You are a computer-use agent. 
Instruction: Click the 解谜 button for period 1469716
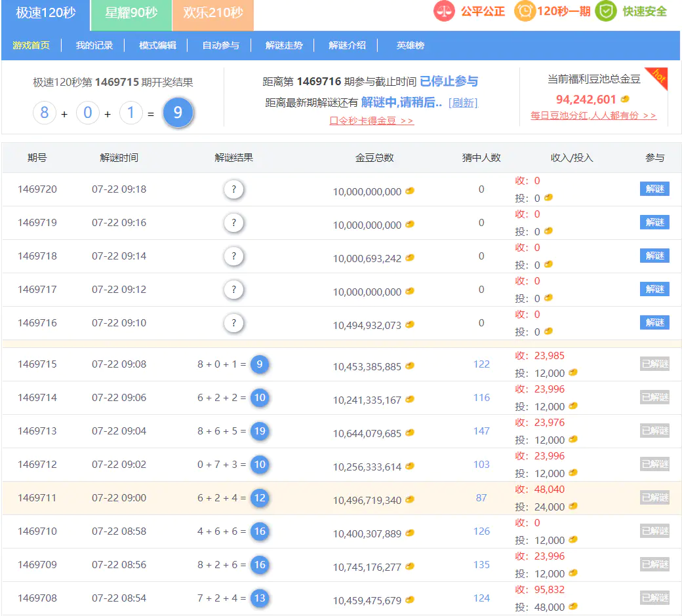tap(654, 322)
